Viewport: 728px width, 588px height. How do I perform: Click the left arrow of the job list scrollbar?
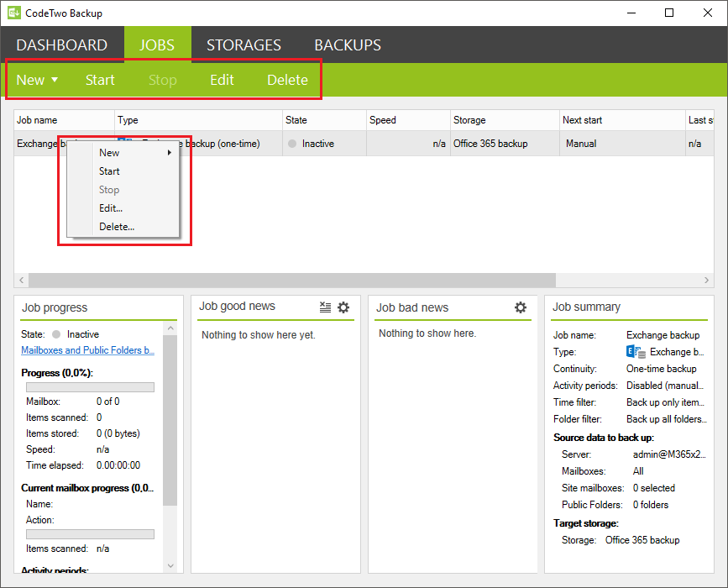21,280
